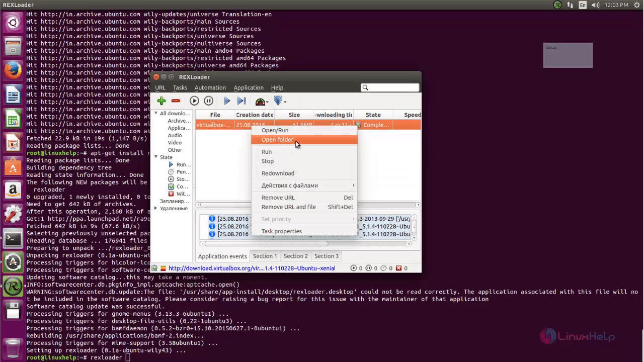Open dropdown arrow beside speedometer icon
This screenshot has width=644, height=362.
[x=268, y=102]
